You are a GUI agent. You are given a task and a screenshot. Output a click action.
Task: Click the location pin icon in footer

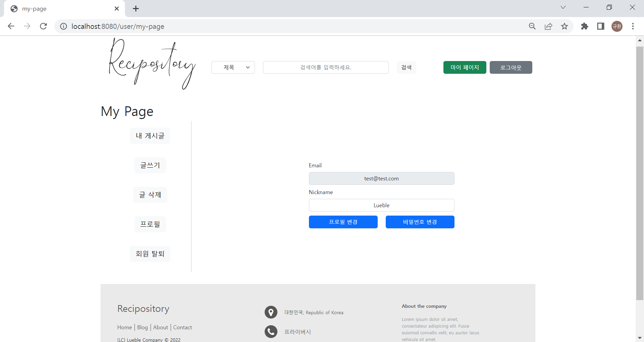(x=271, y=312)
